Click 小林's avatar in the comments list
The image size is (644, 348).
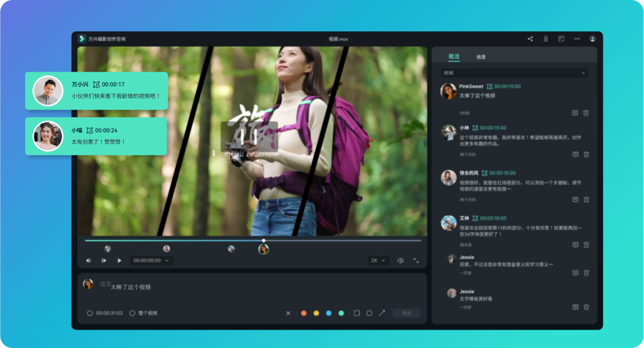(449, 133)
